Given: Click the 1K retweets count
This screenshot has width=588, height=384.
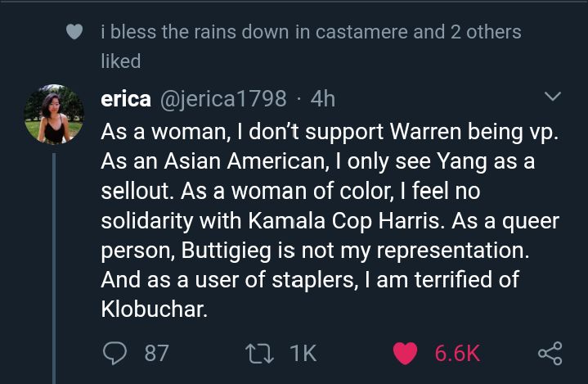Looking at the screenshot, I should point(303,353).
